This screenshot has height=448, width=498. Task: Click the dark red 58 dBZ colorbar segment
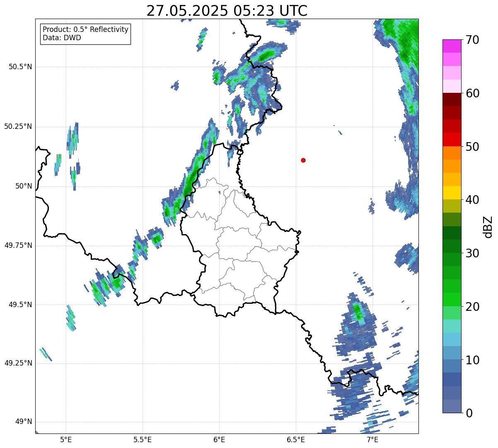(x=452, y=99)
